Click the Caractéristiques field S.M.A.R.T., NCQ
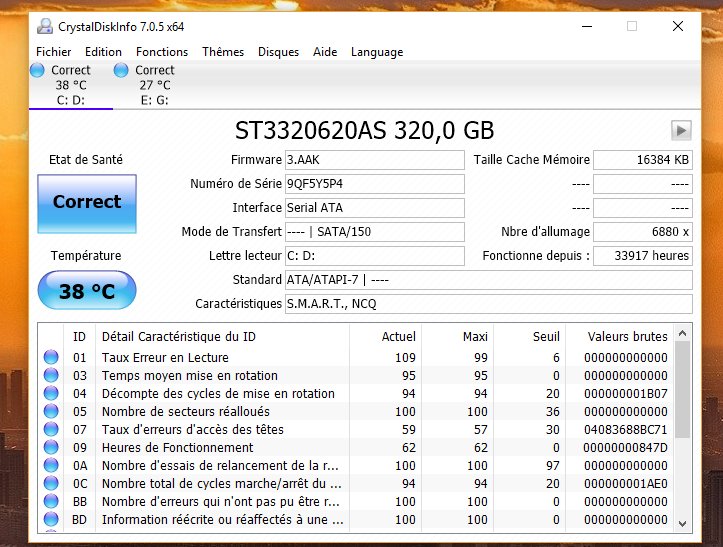723x547 pixels. tap(489, 303)
